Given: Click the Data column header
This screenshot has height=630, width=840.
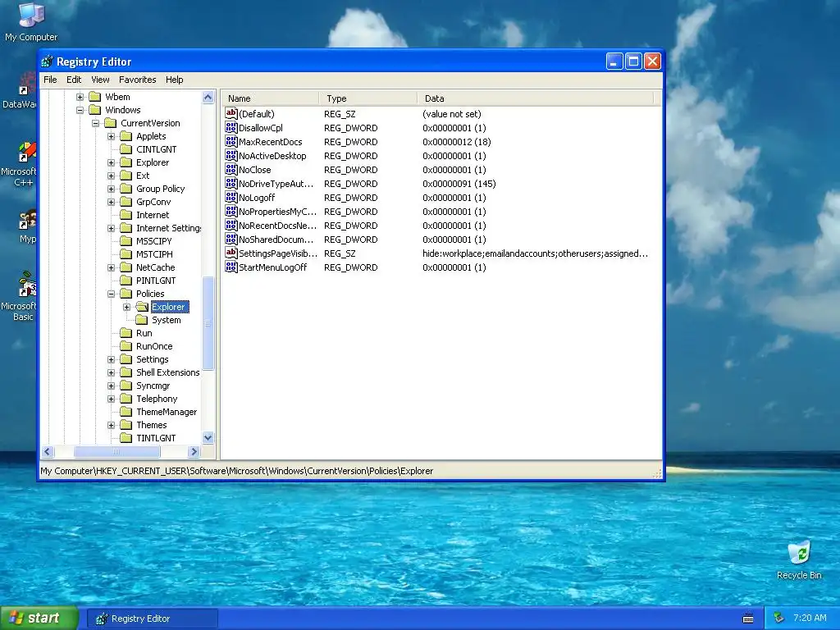Looking at the screenshot, I should pos(535,98).
